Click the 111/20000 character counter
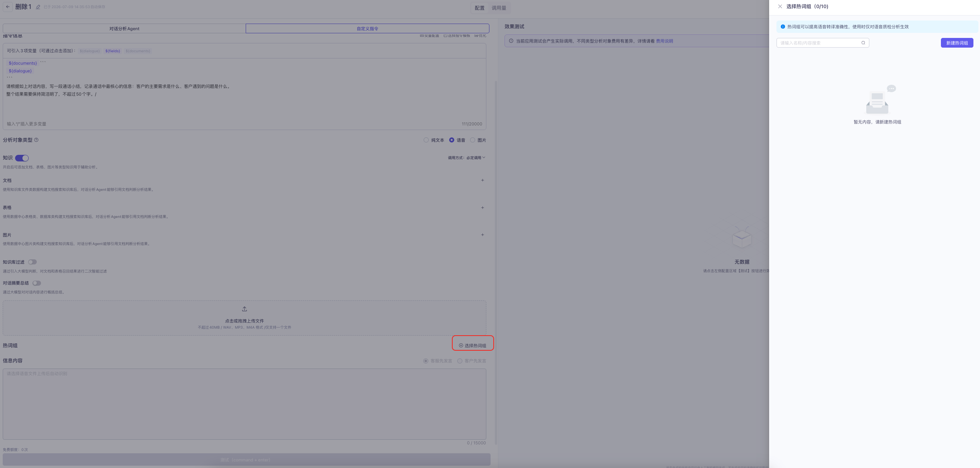This screenshot has width=980, height=468. [x=472, y=124]
